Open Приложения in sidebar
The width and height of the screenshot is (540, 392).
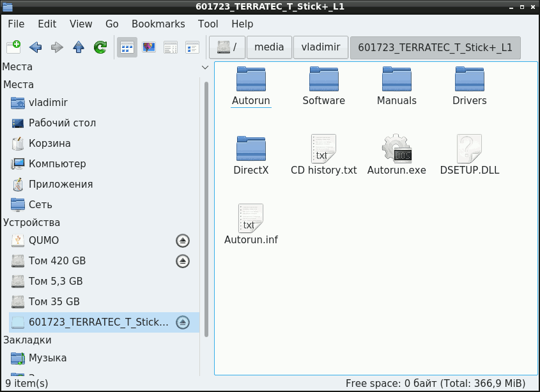[x=104, y=184]
